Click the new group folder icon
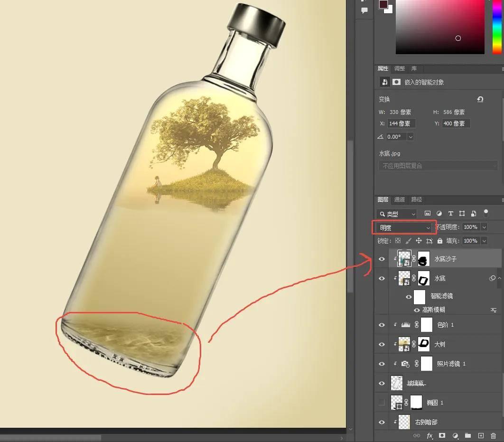 coord(468,435)
